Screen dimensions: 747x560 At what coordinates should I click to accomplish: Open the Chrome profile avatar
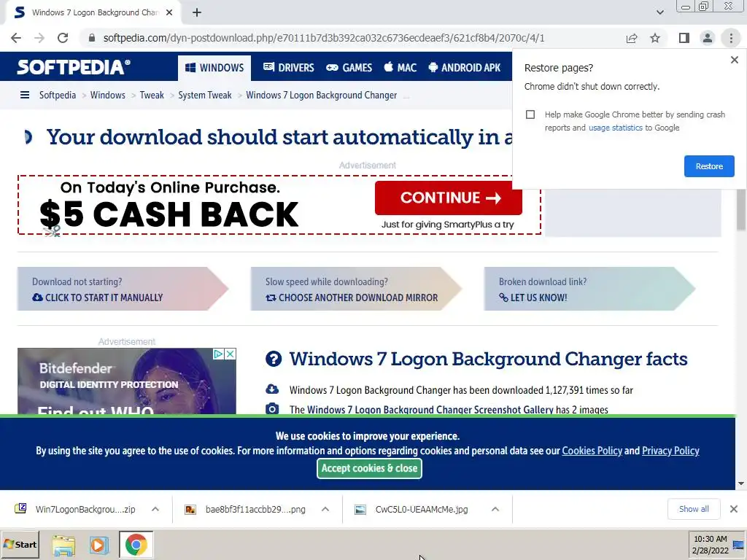coord(708,38)
